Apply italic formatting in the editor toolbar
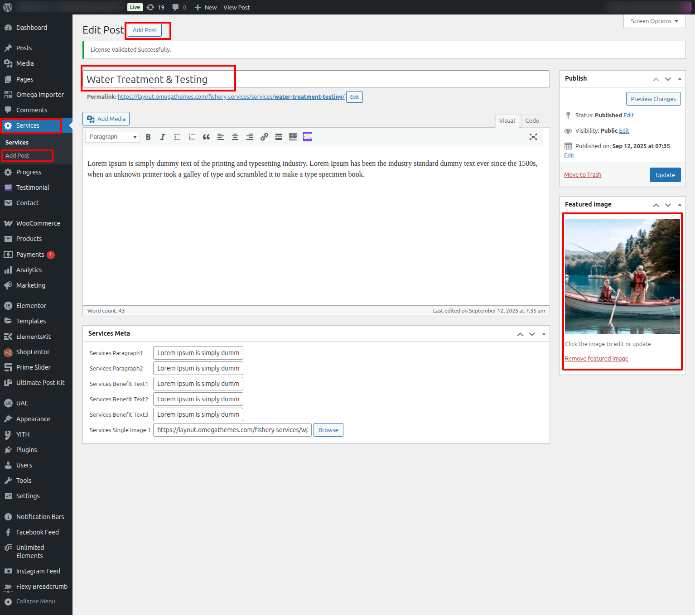Image resolution: width=695 pixels, height=616 pixels. point(162,137)
